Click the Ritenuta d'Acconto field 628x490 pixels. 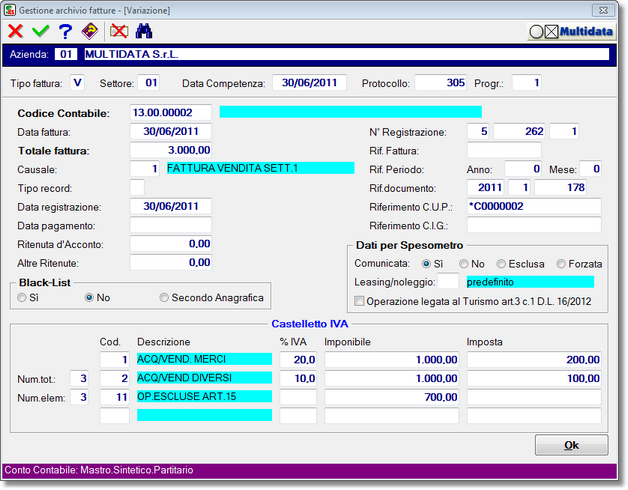pyautogui.click(x=171, y=244)
